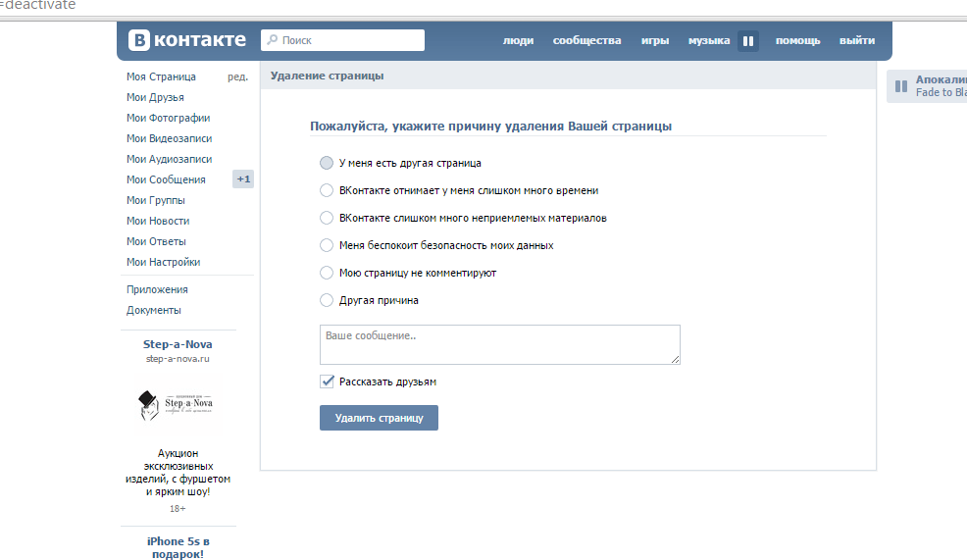Select 'ВКонтакте отнимает слишком много времени' reason
The width and height of the screenshot is (967, 560).
(x=327, y=190)
